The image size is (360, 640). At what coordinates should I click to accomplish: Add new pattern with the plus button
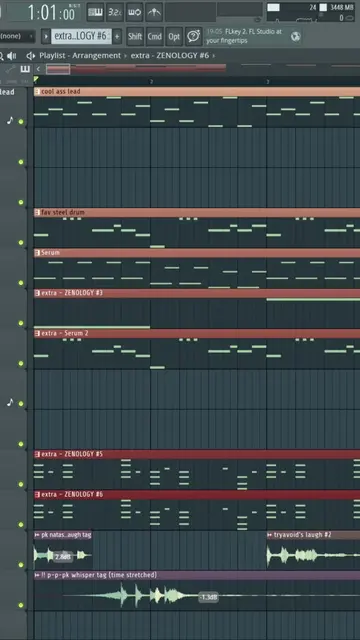pos(117,36)
